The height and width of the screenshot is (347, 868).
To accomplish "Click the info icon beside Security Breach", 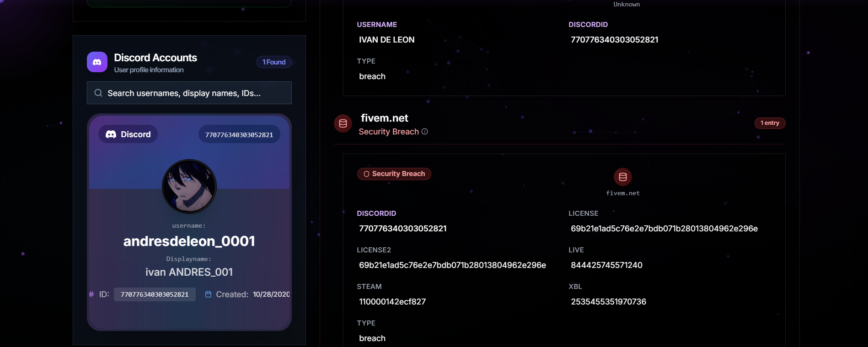I will 424,132.
